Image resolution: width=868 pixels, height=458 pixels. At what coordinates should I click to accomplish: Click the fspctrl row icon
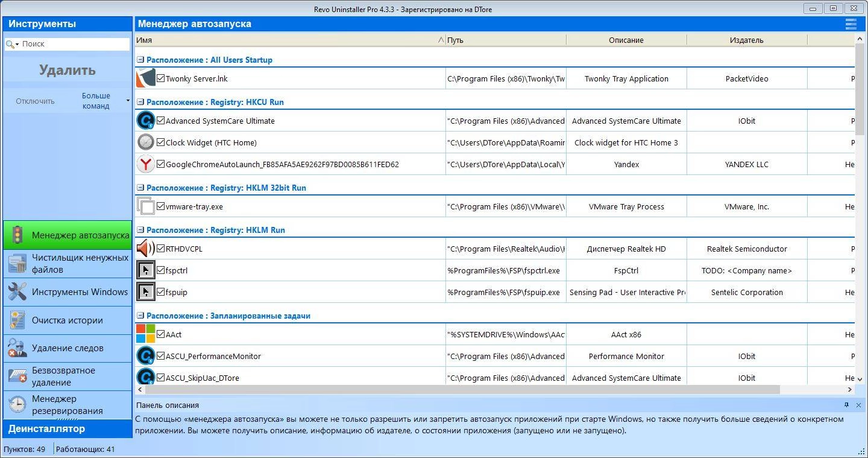point(145,270)
